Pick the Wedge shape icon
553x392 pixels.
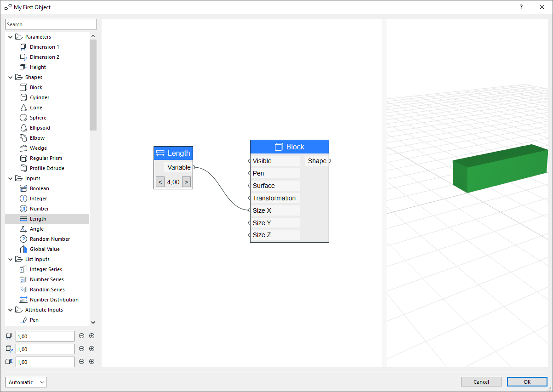[23, 148]
